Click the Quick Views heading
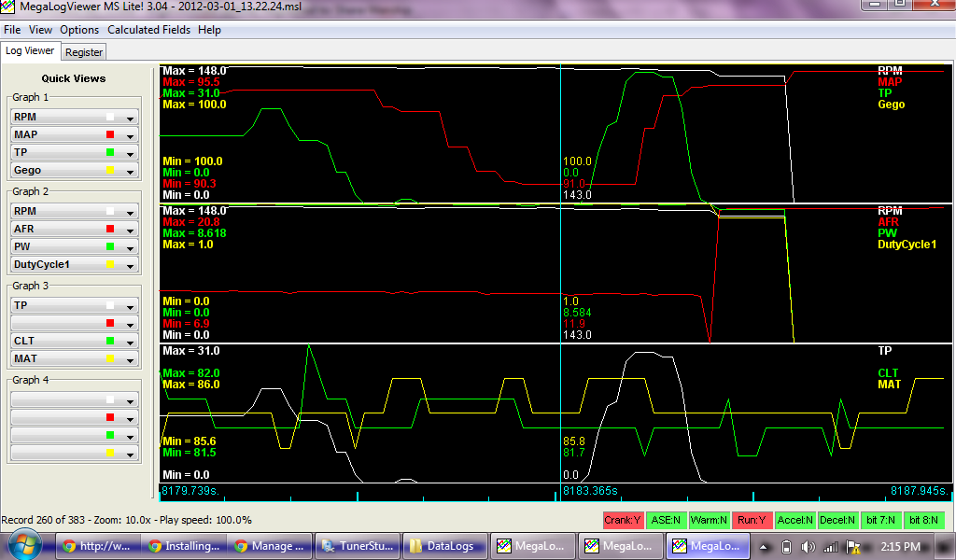The width and height of the screenshot is (956, 560). point(74,78)
